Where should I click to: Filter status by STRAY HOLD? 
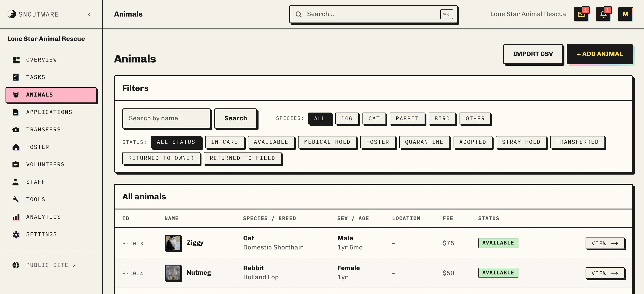point(521,142)
